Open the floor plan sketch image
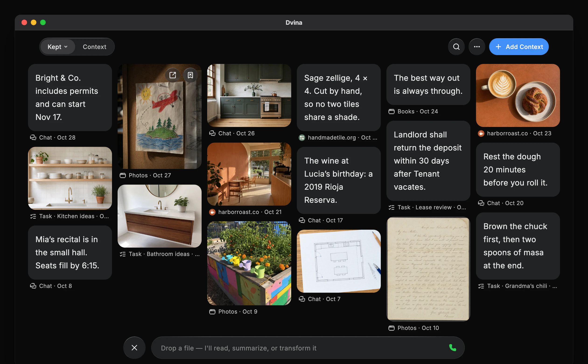The height and width of the screenshot is (364, 588). tap(339, 261)
